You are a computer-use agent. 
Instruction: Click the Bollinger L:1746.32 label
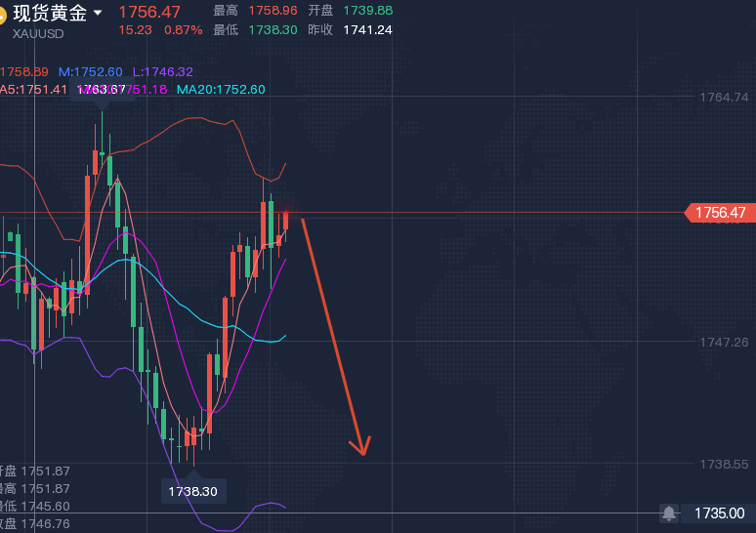pyautogui.click(x=163, y=72)
